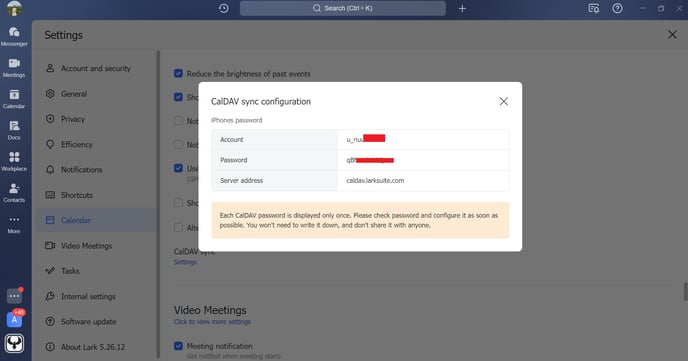The image size is (688, 361).
Task: Click the Password value field
Action: (x=423, y=160)
